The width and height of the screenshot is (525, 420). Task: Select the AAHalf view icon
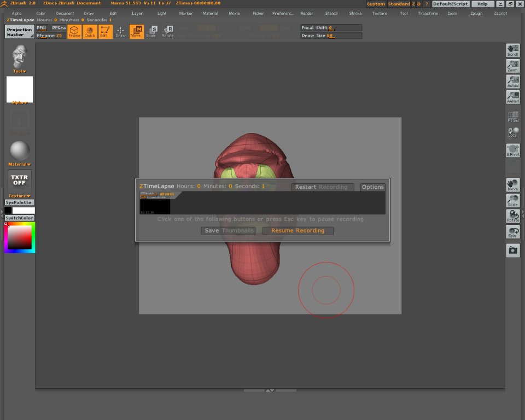point(512,97)
